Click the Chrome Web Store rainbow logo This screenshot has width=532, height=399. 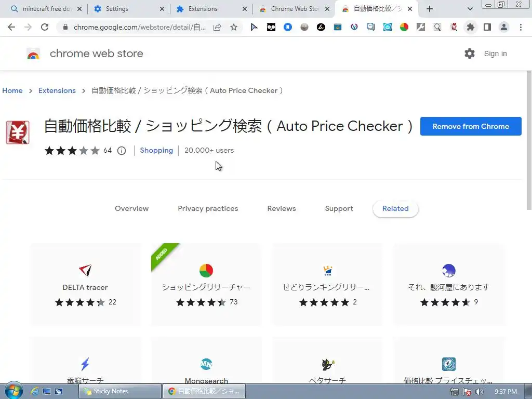33,54
